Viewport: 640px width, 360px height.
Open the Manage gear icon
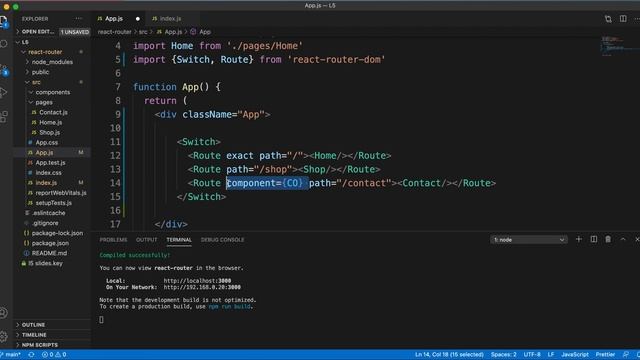click(x=4, y=336)
